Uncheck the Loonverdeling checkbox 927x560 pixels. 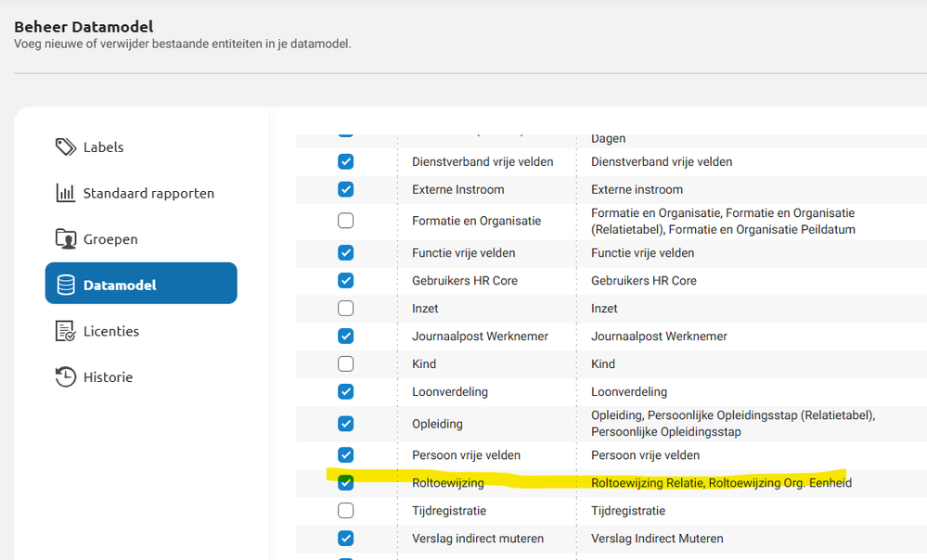tap(345, 391)
